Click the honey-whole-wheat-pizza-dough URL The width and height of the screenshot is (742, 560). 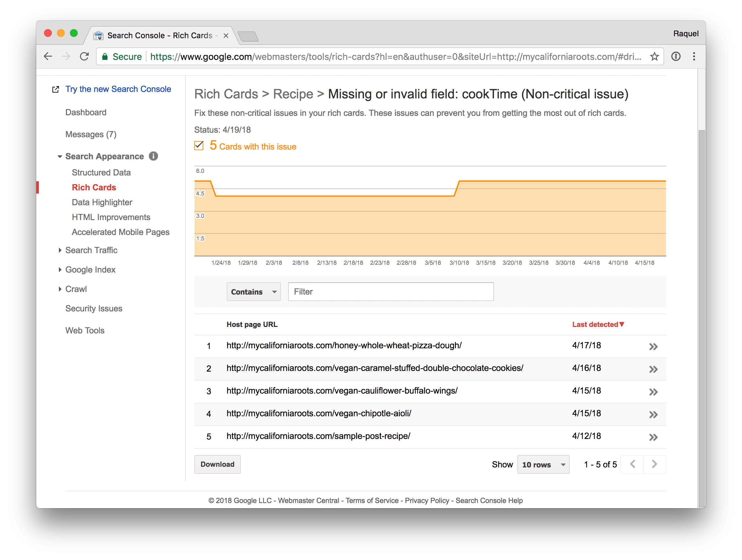pos(344,345)
